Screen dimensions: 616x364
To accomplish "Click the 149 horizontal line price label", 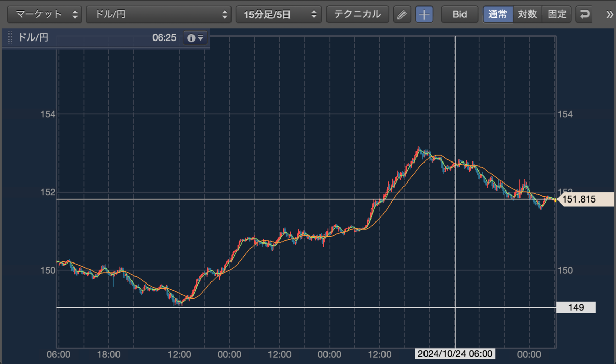I will 576,308.
